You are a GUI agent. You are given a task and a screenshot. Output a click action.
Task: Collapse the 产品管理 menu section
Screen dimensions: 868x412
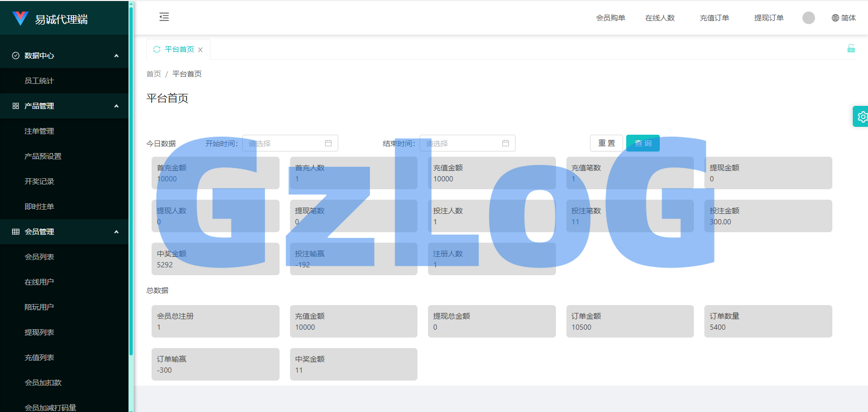[x=116, y=106]
